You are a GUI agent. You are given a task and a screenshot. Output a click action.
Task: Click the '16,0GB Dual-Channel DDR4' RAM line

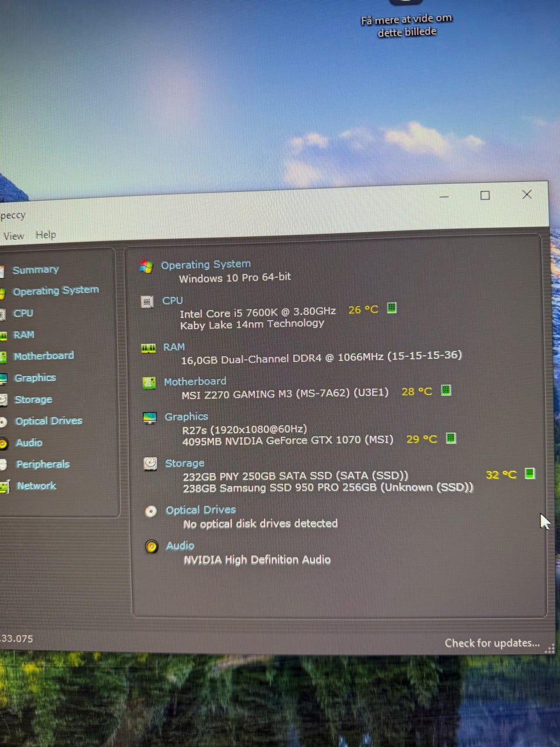[321, 357]
